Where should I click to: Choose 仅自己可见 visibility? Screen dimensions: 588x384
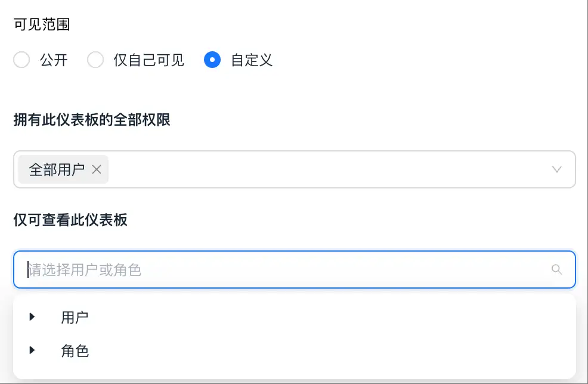[95, 60]
